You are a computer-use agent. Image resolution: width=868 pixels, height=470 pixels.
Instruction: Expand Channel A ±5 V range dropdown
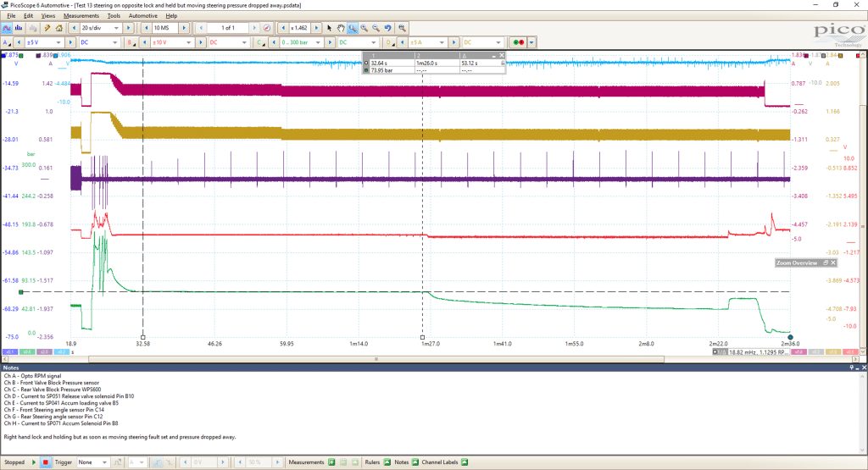[44, 42]
